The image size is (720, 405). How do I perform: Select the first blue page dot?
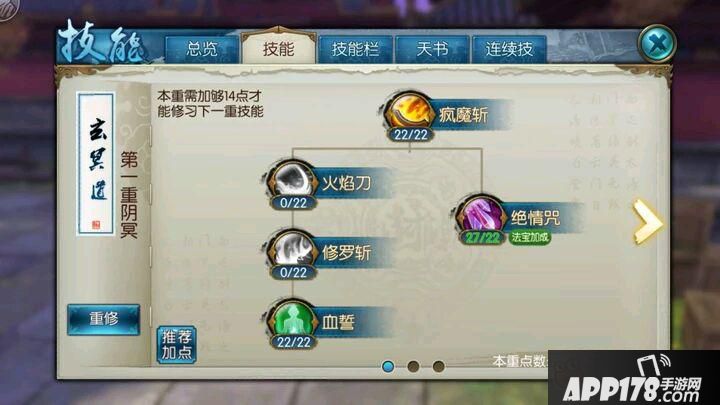[388, 366]
